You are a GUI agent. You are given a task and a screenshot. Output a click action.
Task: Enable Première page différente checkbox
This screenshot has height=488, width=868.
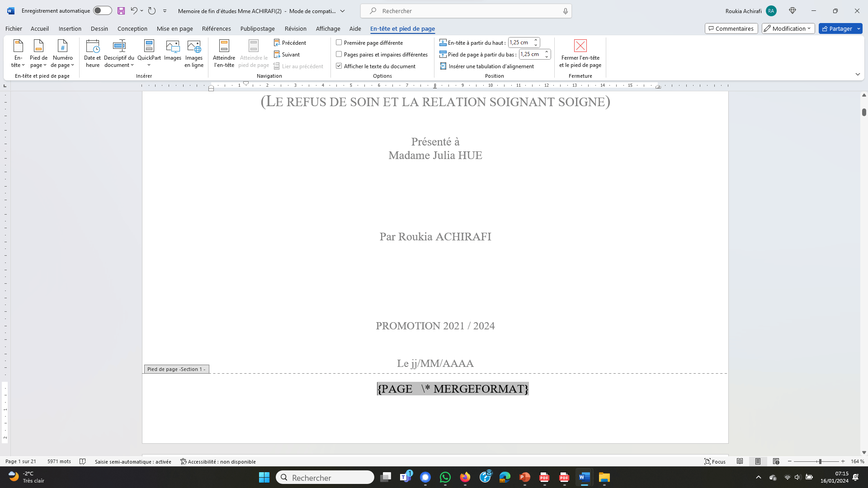click(x=339, y=42)
